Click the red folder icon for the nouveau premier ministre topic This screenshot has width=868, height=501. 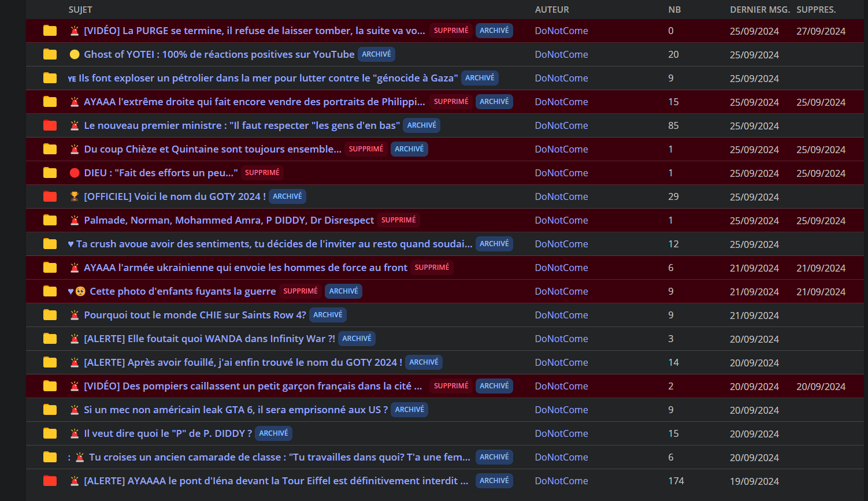coord(50,125)
